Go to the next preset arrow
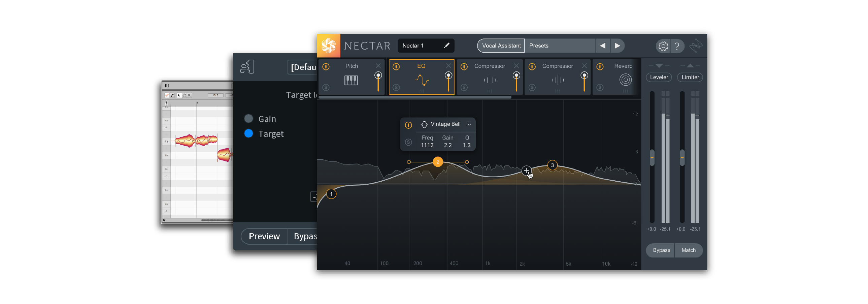 click(x=617, y=46)
